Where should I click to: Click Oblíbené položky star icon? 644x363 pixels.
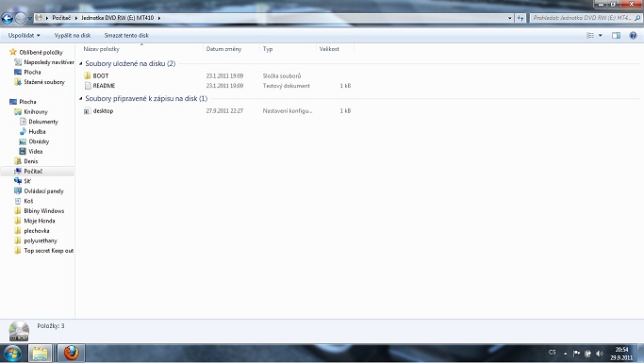[13, 52]
